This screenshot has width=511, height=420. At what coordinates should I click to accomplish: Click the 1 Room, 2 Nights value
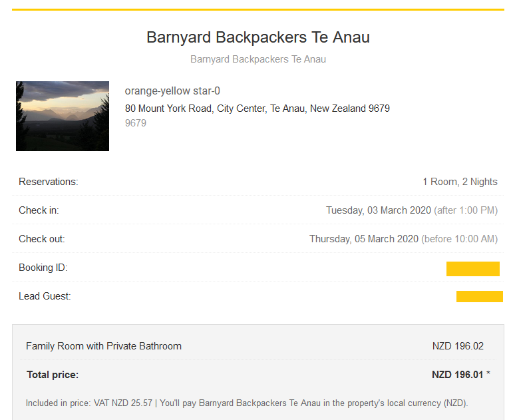(460, 182)
